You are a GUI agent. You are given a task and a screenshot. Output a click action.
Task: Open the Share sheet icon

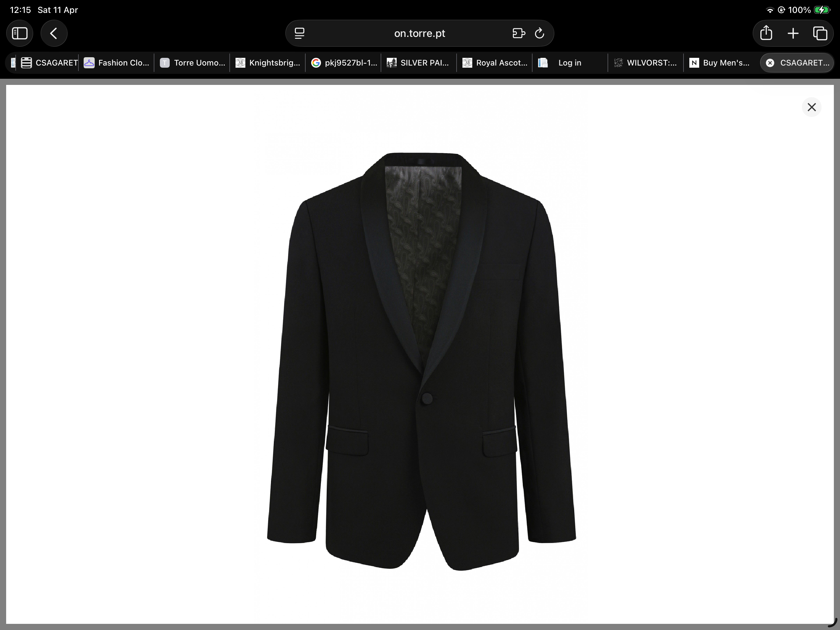(766, 33)
